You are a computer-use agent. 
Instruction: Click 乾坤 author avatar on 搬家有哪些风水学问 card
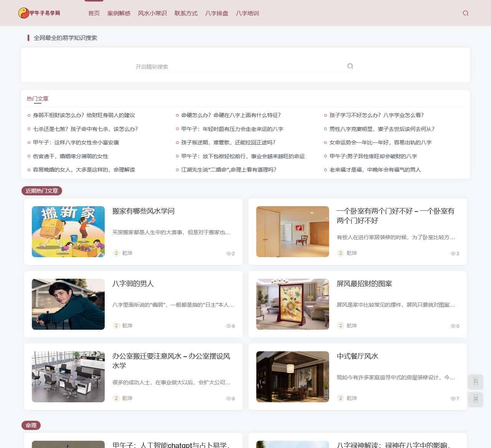tap(116, 253)
